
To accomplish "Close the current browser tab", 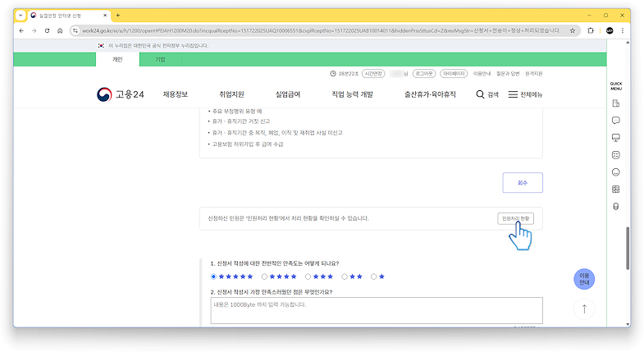I will pos(105,16).
